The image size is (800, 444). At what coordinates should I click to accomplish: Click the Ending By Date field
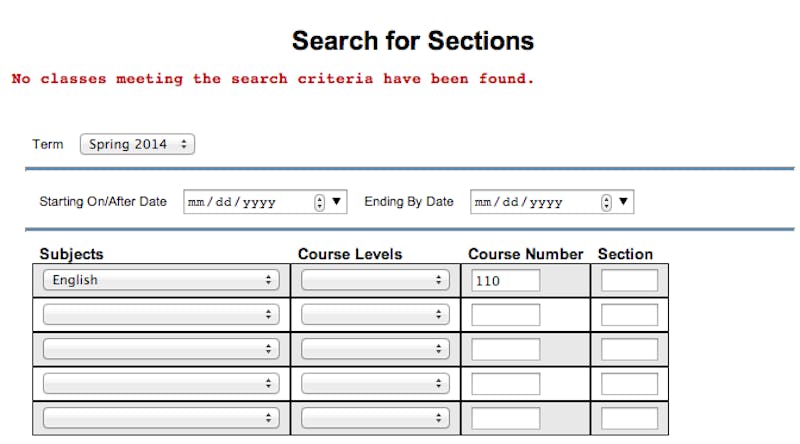click(534, 202)
